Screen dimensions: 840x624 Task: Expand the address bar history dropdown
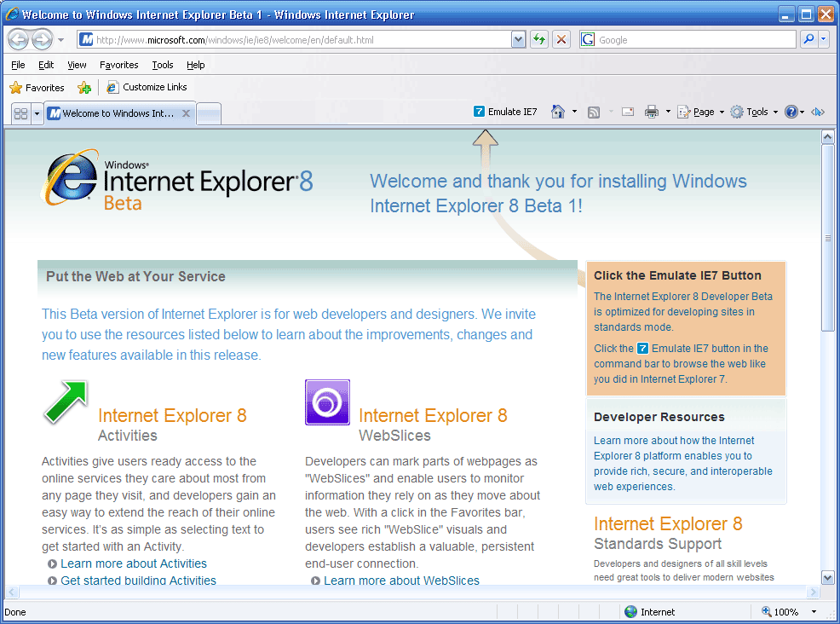518,40
